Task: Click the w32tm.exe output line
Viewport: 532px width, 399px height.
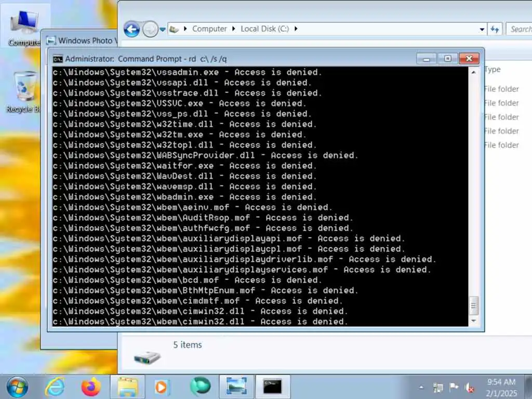Action: tap(179, 135)
